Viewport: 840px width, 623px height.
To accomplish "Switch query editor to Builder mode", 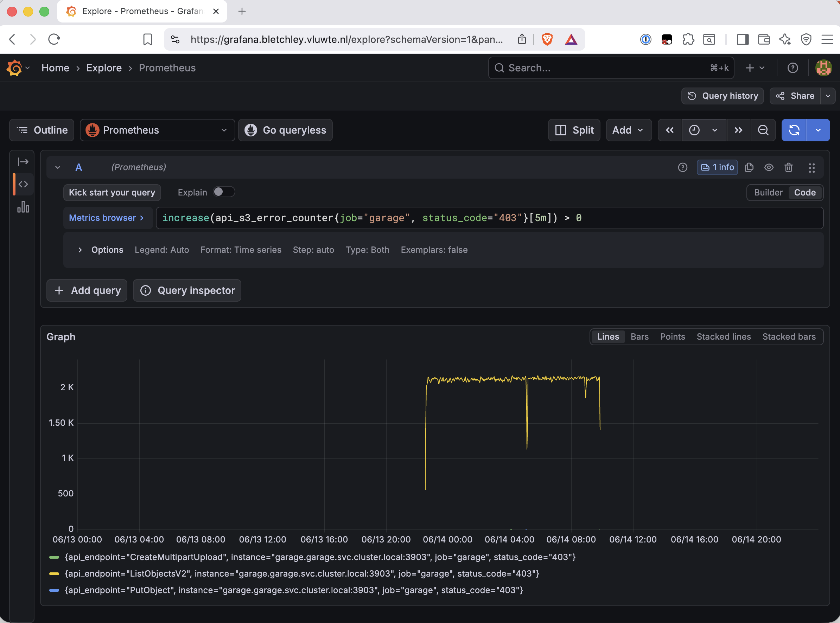I will click(768, 193).
